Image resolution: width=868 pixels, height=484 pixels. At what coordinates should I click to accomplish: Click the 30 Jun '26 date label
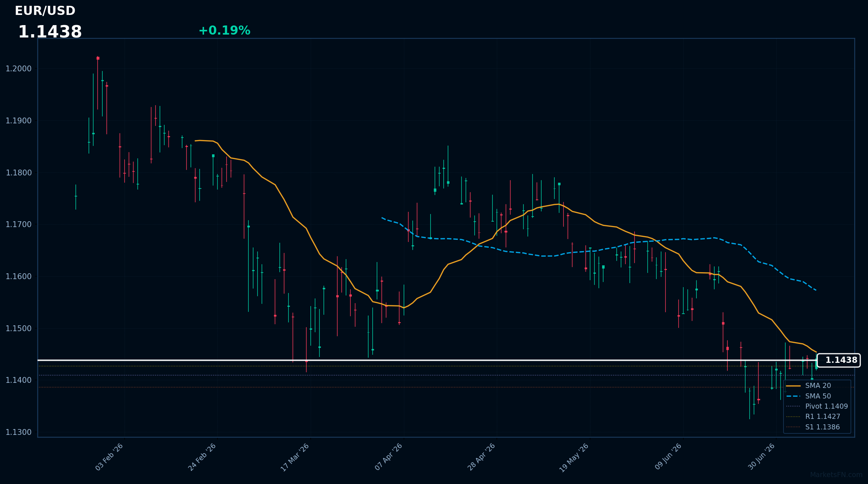click(761, 457)
